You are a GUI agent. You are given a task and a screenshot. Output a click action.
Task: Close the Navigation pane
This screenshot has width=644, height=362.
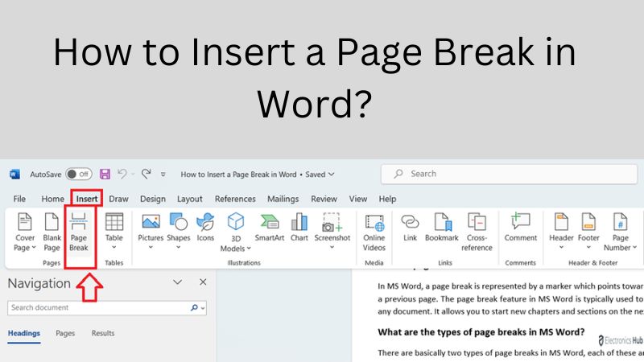click(x=203, y=282)
